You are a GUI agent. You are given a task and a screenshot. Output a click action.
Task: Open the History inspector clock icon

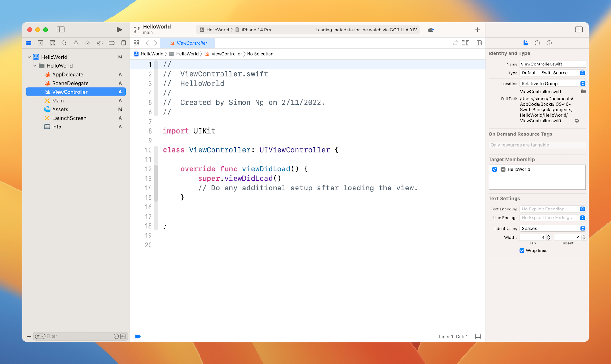537,43
